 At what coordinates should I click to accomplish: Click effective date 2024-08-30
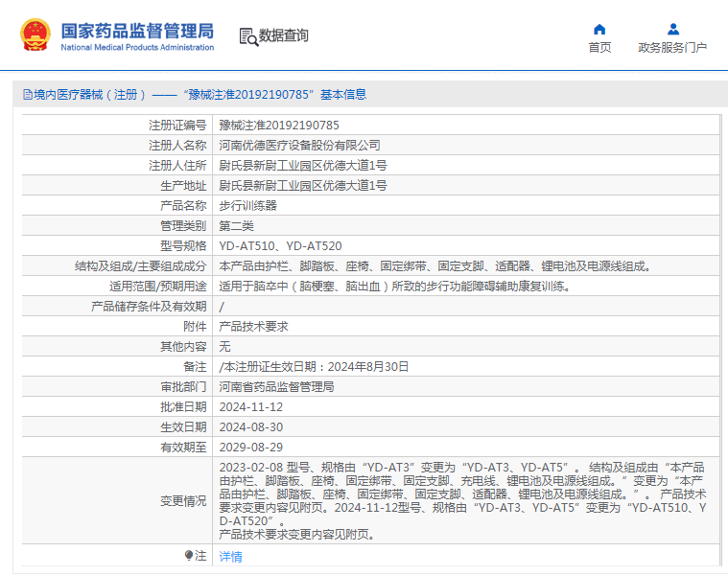coord(250,427)
